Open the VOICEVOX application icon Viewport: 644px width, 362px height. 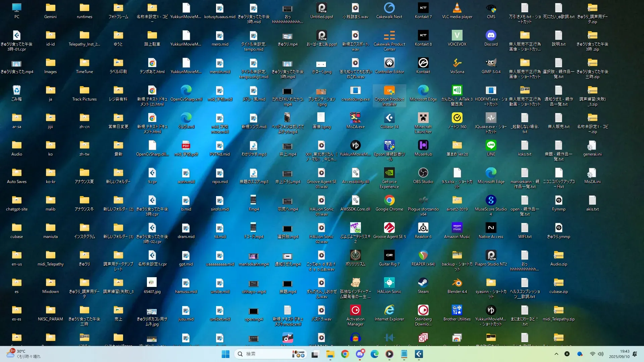pos(457,36)
